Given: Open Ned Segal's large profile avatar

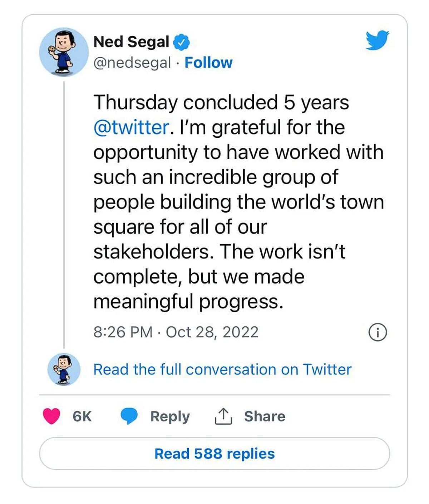Looking at the screenshot, I should click(64, 52).
